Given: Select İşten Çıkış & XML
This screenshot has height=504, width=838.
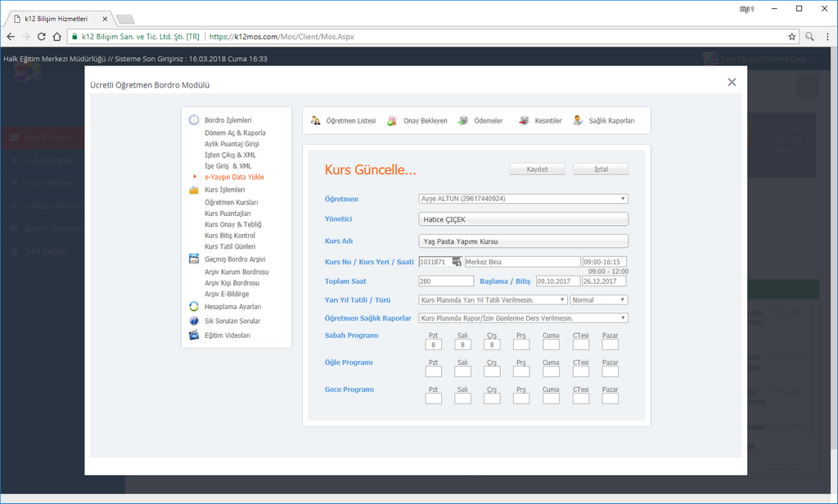Looking at the screenshot, I should click(230, 155).
